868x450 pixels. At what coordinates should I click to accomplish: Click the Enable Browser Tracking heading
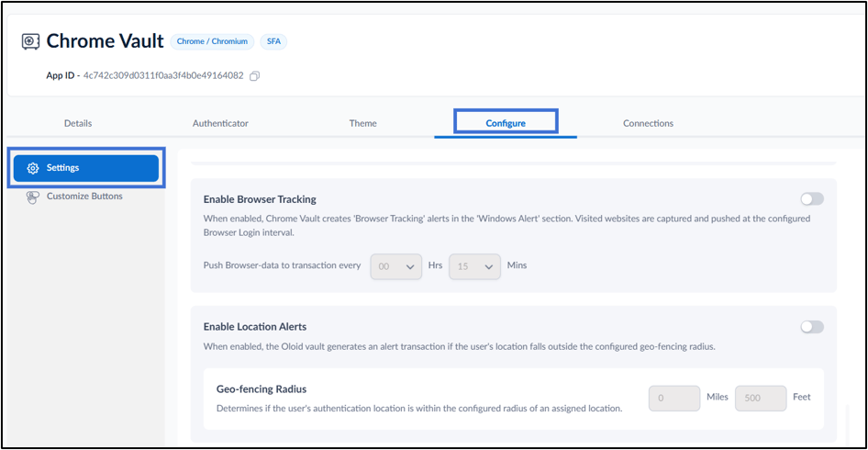260,199
